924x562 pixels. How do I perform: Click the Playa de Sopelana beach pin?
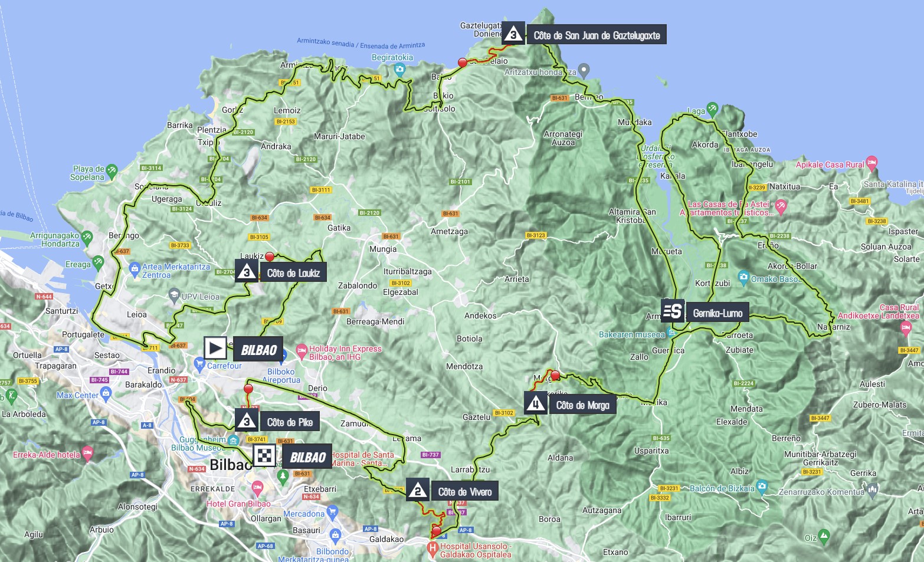pos(112,171)
